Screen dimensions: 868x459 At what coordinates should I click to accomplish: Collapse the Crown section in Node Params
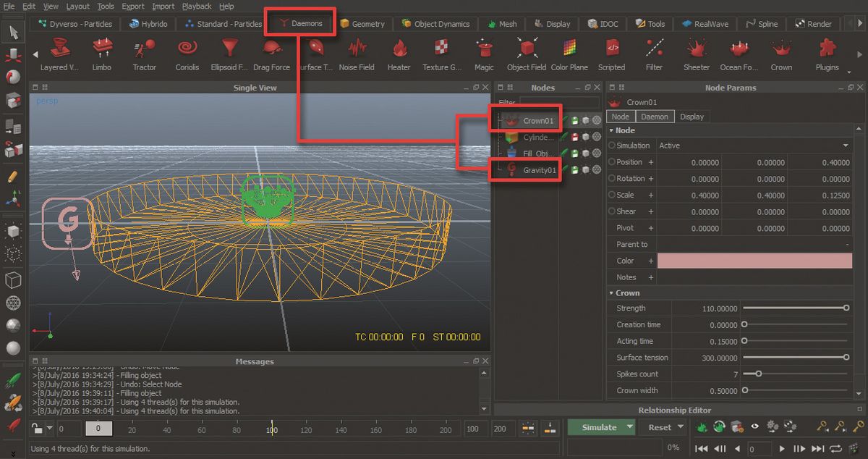click(x=611, y=292)
